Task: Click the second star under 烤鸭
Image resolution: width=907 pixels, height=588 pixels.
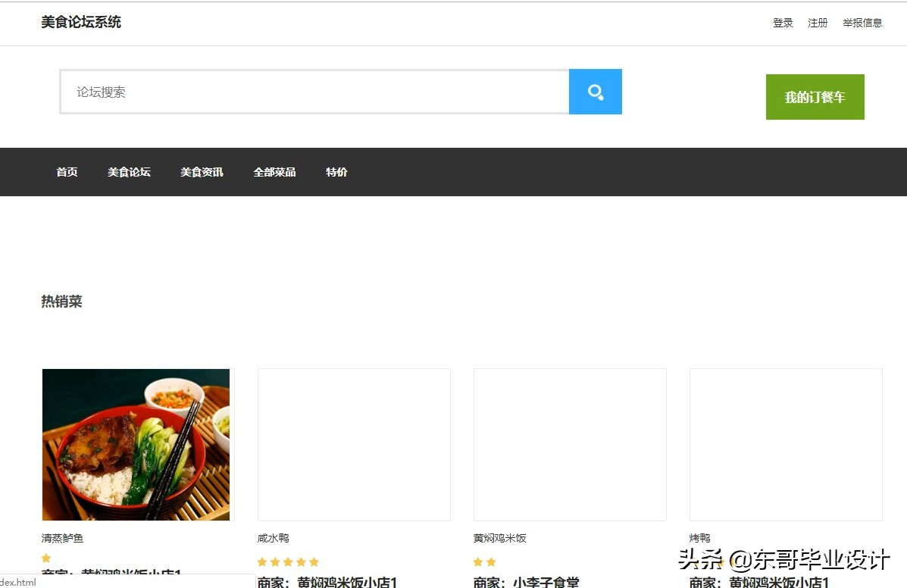Action: (705, 561)
